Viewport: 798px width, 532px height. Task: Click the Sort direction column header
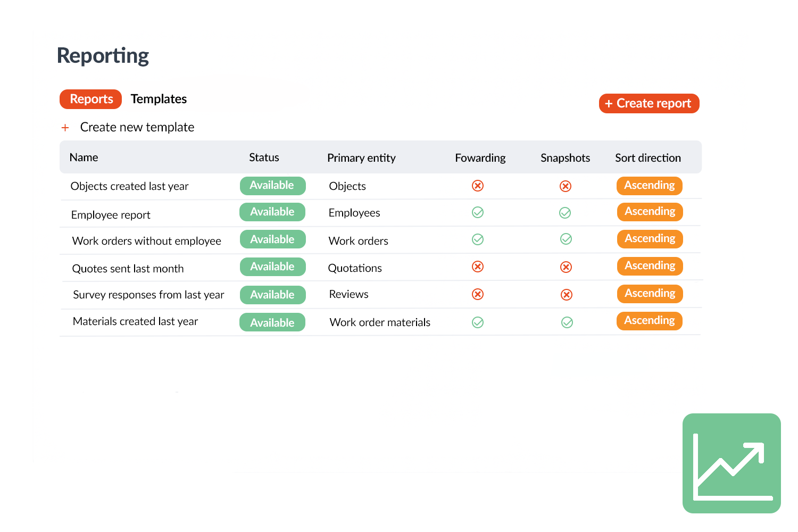(647, 158)
